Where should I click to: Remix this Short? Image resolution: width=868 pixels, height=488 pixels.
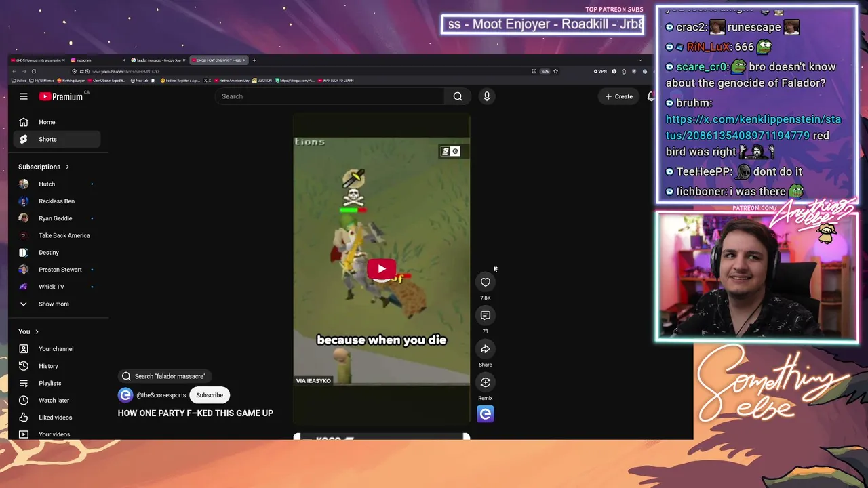click(x=486, y=382)
